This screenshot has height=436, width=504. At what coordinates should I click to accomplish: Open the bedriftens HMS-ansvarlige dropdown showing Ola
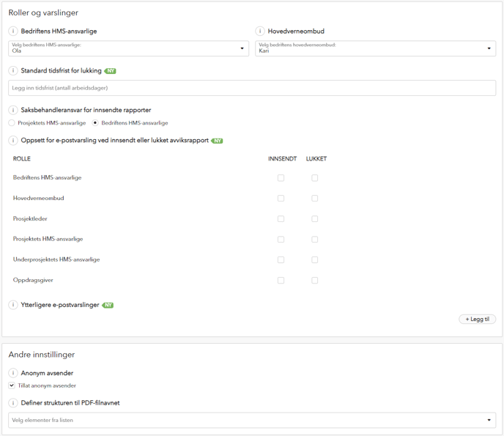tap(129, 48)
